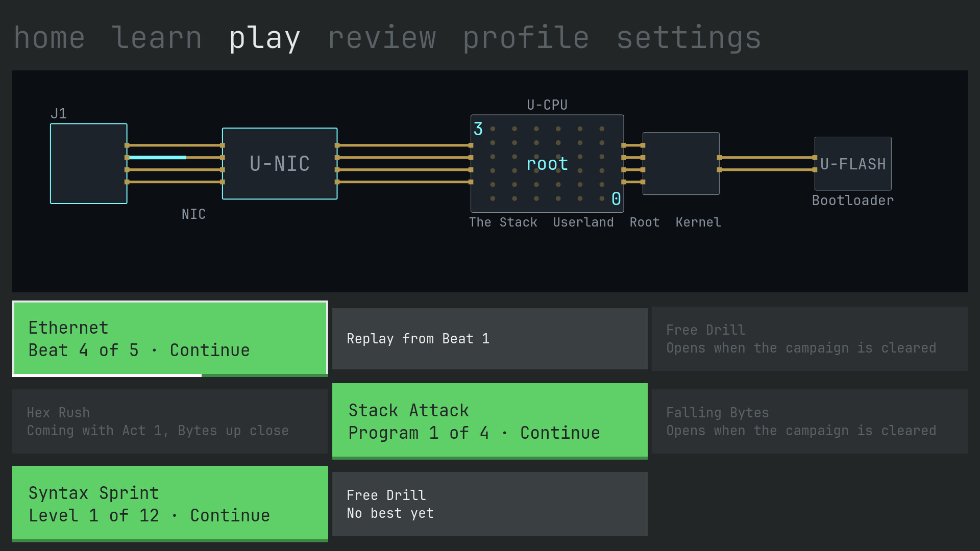Open the profile tab
The height and width of the screenshot is (551, 980).
click(x=526, y=39)
